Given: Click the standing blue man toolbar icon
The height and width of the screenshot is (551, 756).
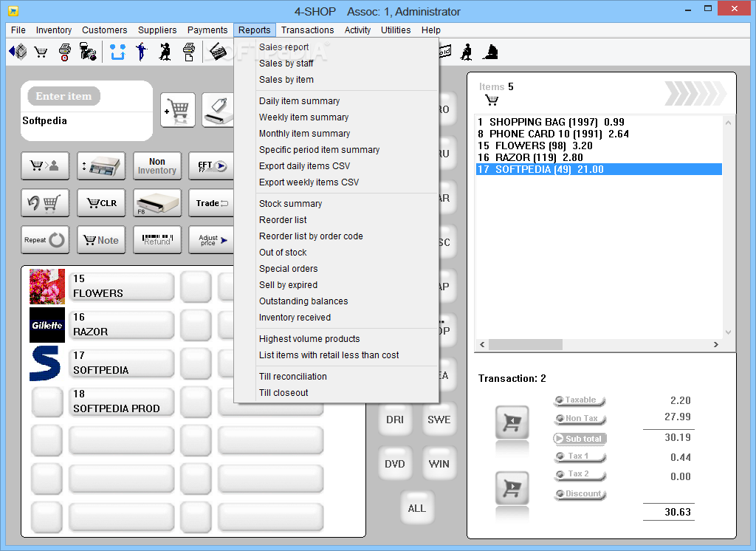Looking at the screenshot, I should (x=141, y=52).
